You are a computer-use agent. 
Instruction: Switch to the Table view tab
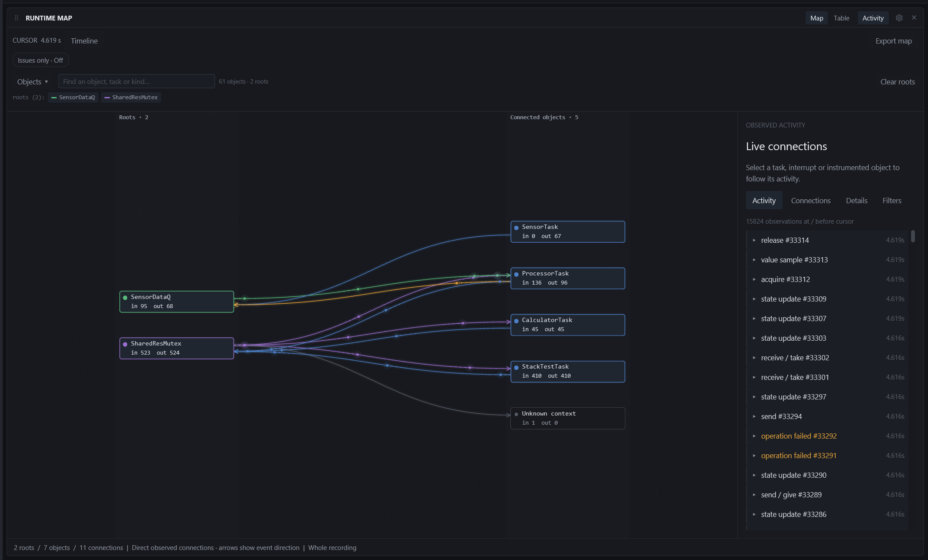[841, 18]
